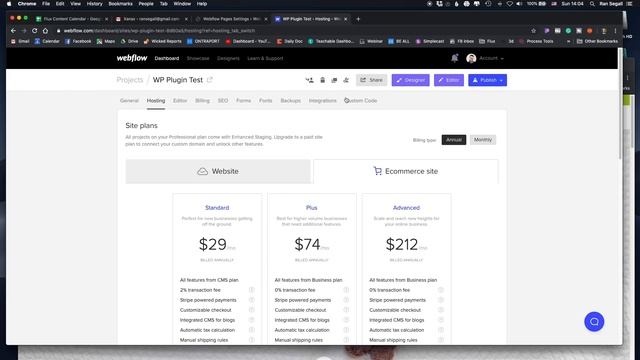Image resolution: width=640 pixels, height=360 pixels.
Task: Open the notifications bell icon
Action: [x=454, y=58]
